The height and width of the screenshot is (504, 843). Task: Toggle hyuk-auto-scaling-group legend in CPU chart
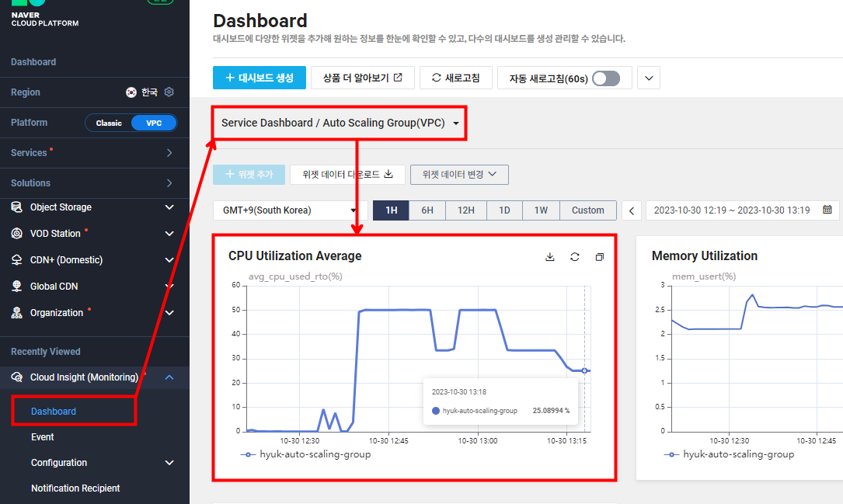pos(306,454)
